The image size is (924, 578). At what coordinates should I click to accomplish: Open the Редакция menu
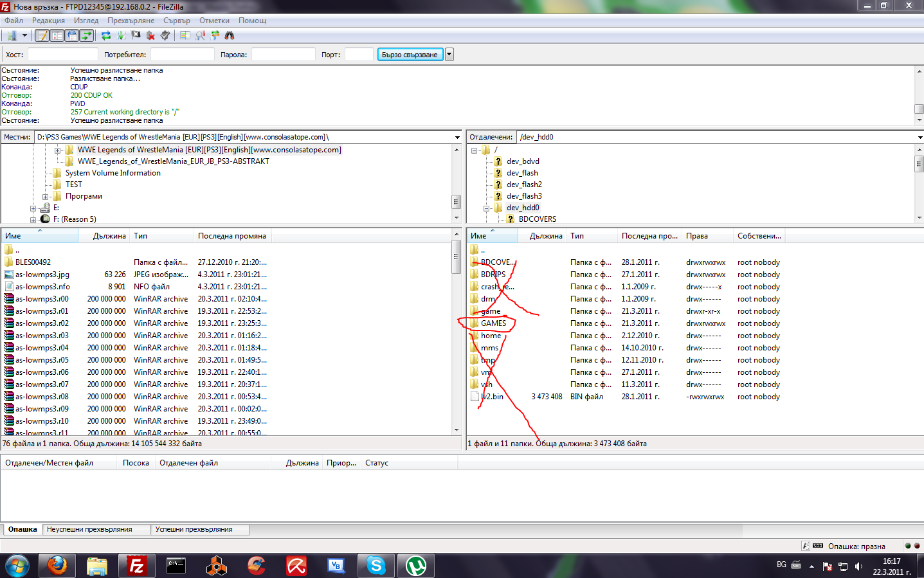[x=48, y=21]
